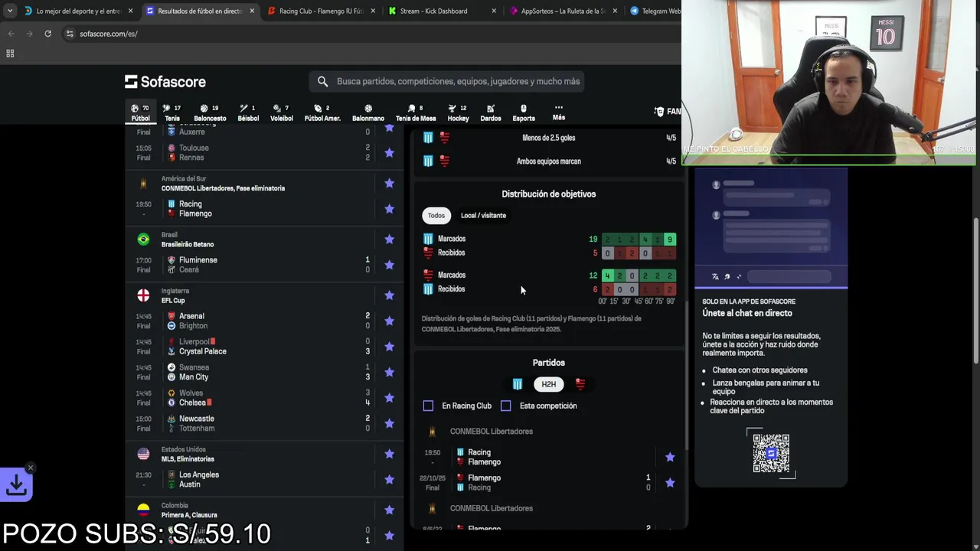This screenshot has width=980, height=551.
Task: Favorite the Fluminense vs Ceará match
Action: coord(389,265)
